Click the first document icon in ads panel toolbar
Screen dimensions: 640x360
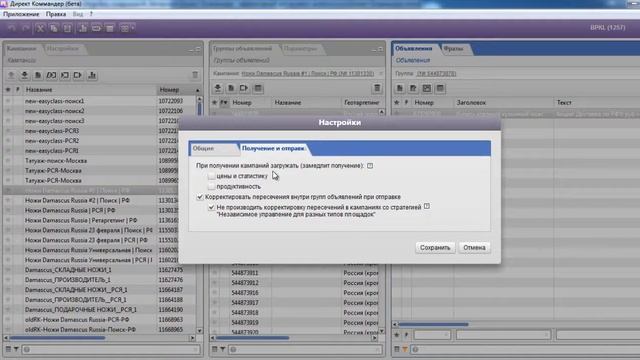tap(400, 88)
